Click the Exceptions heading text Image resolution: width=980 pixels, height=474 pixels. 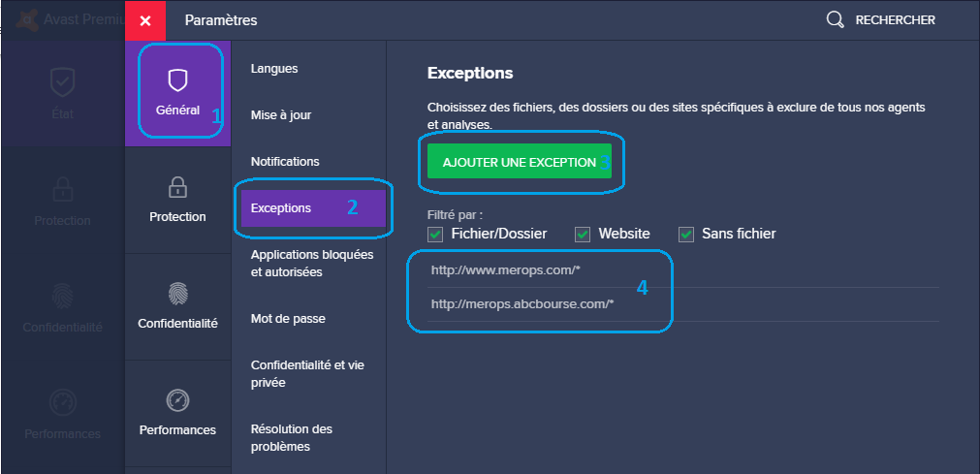tap(470, 73)
